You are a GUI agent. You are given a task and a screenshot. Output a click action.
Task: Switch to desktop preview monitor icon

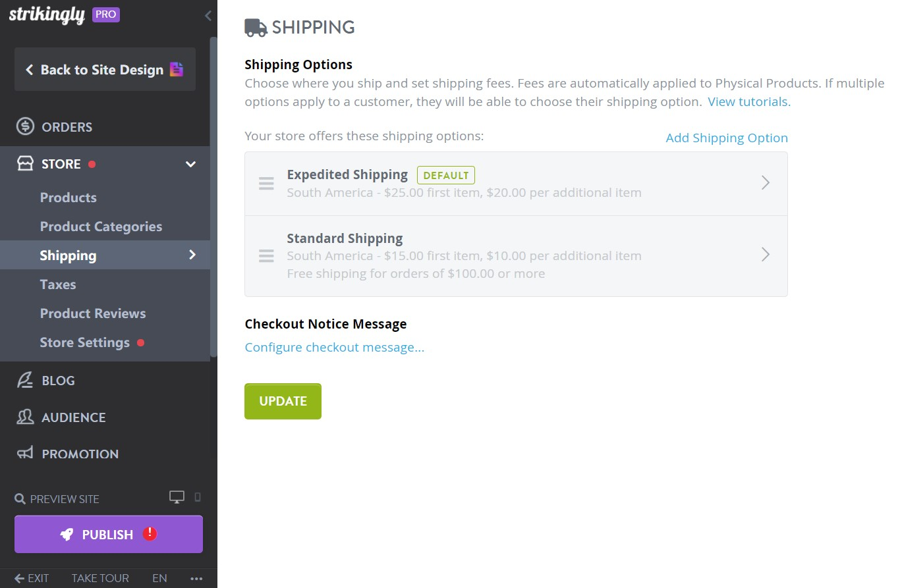coord(177,496)
